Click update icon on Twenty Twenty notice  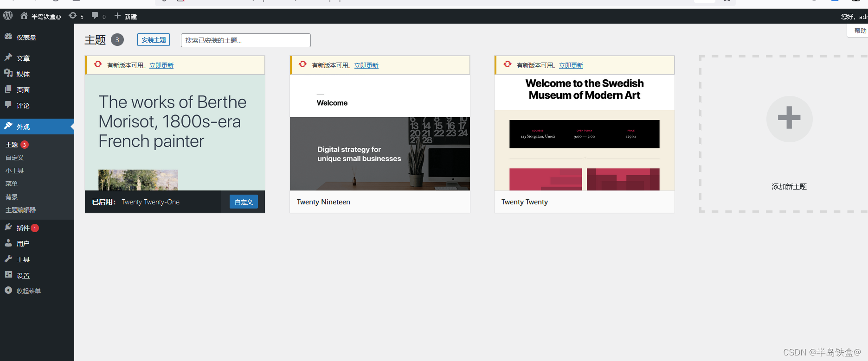(x=508, y=64)
